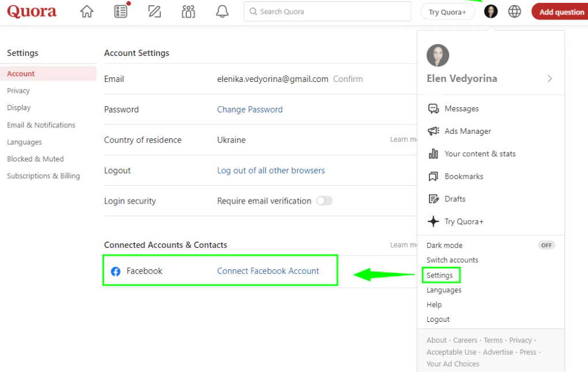This screenshot has height=372, width=588.
Task: Open the Spaces people icon
Action: tap(188, 12)
